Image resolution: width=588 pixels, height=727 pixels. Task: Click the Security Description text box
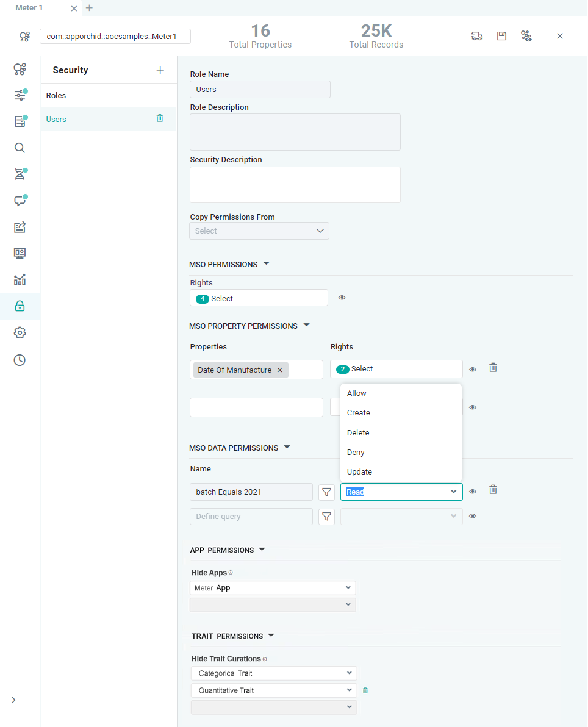tap(295, 185)
